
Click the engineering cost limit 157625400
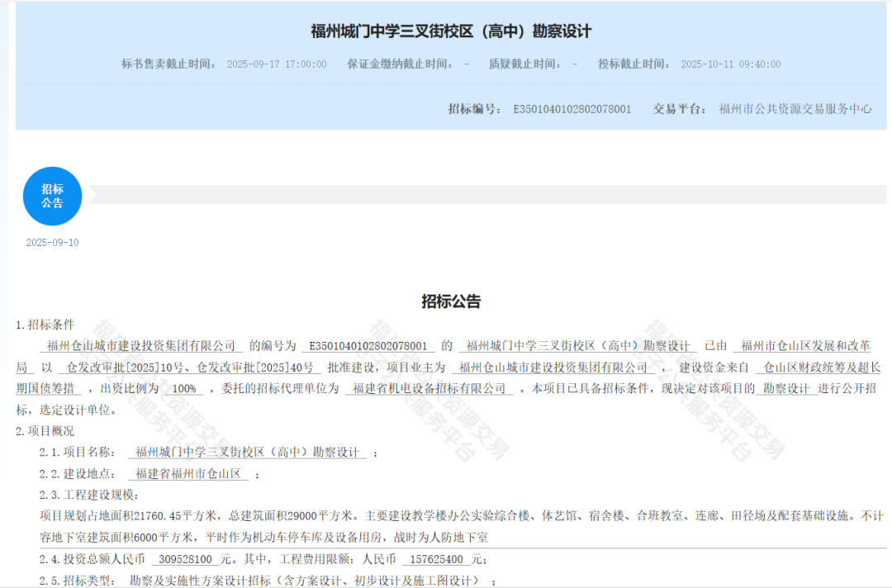(x=435, y=560)
